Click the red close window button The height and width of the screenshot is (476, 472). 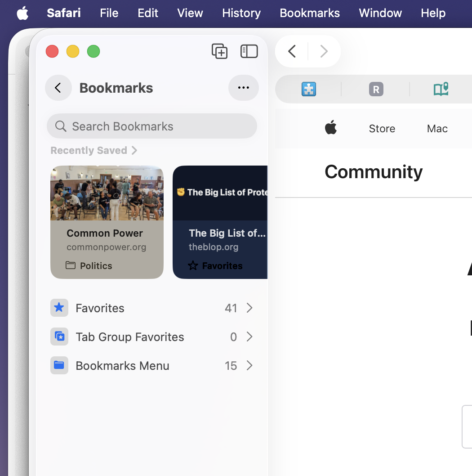(52, 51)
